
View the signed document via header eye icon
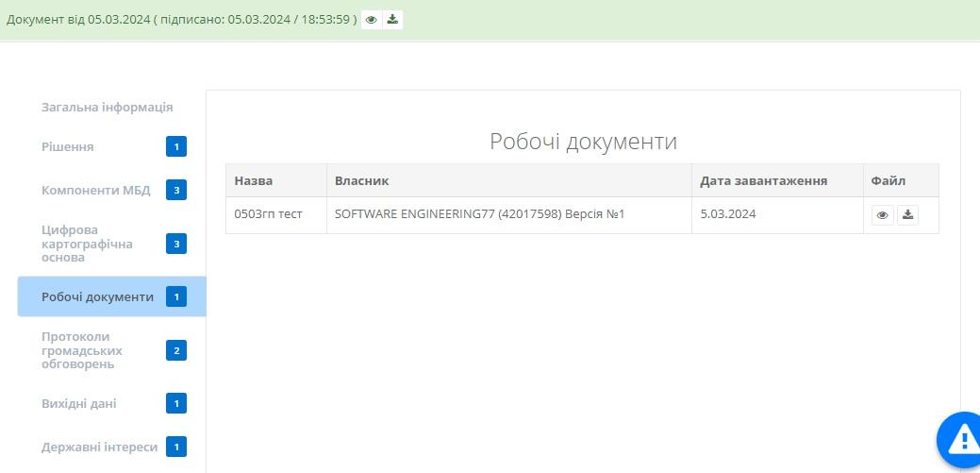(372, 20)
